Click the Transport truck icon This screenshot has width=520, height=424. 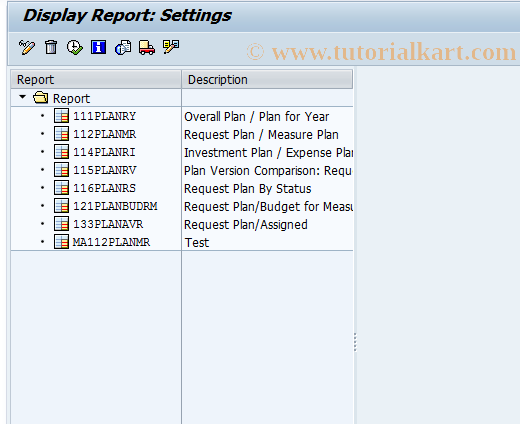tap(147, 47)
